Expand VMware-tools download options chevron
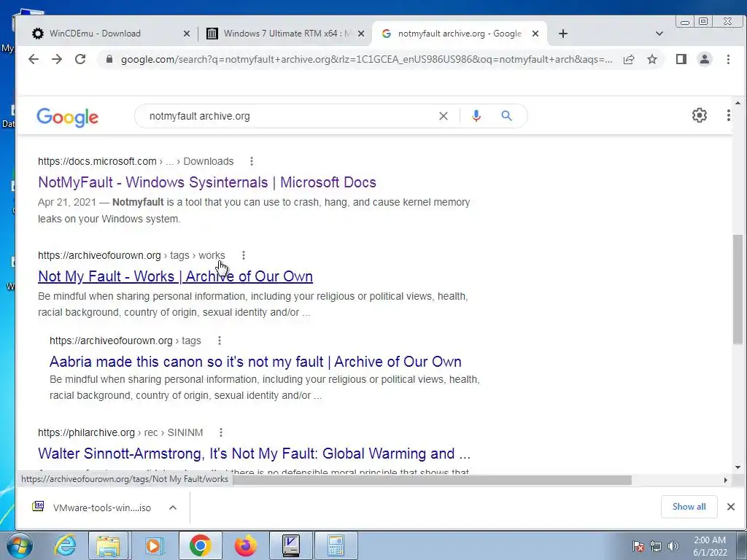 click(x=173, y=507)
